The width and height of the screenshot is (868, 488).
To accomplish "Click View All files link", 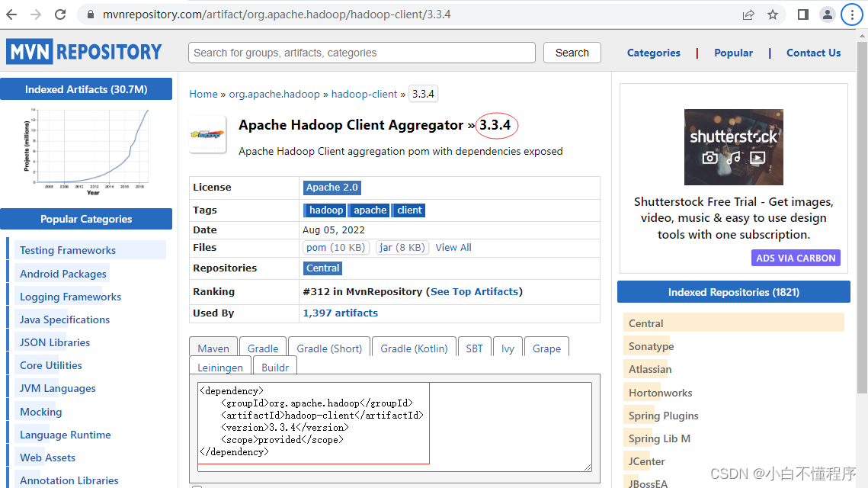I will [x=453, y=248].
